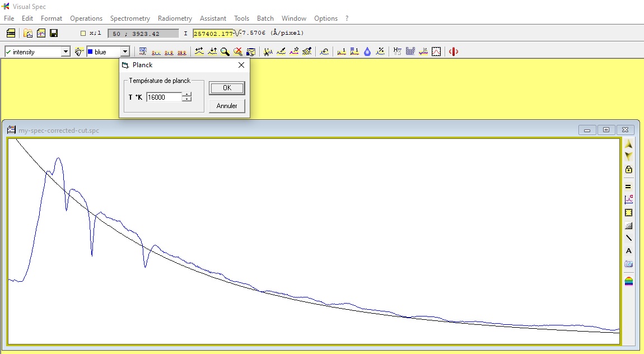This screenshot has width=644, height=354.
Task: Minimize the my-spec-corrected-cut.spc window
Action: tap(587, 130)
